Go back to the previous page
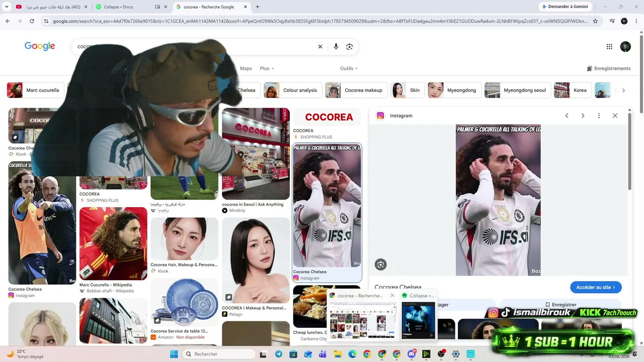644x362 pixels. pyautogui.click(x=8, y=21)
